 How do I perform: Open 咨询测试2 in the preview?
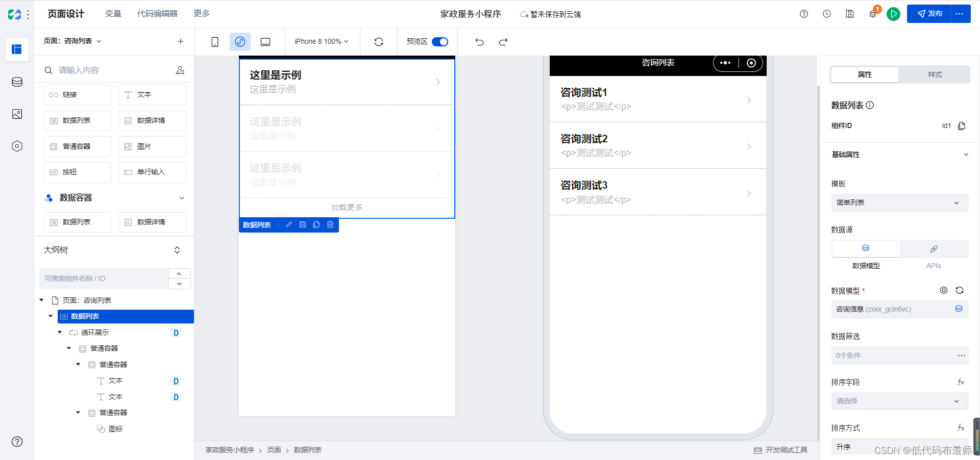[x=657, y=145]
